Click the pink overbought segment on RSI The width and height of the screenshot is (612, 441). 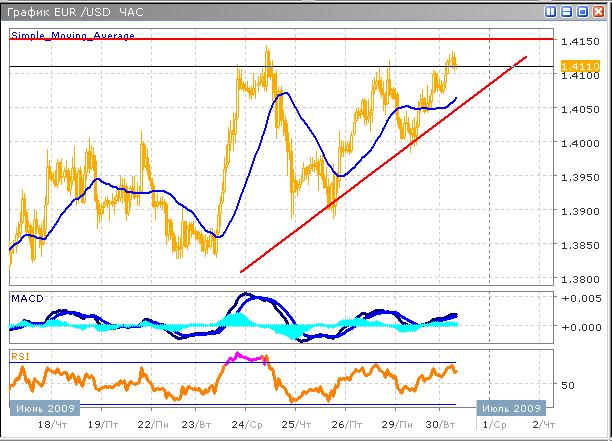click(248, 357)
